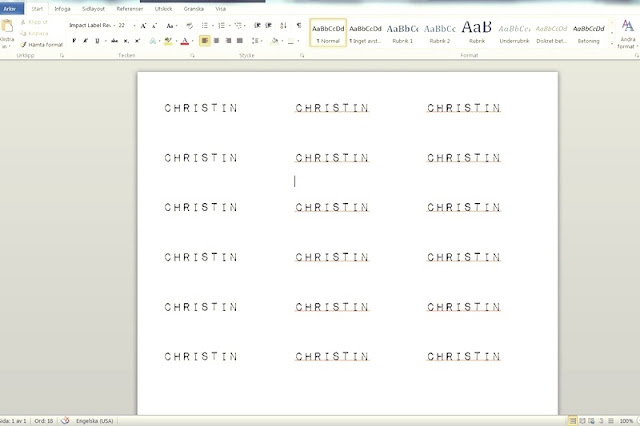The image size is (640, 426).
Task: Click the proofing errors status bar icon
Action: 65,421
